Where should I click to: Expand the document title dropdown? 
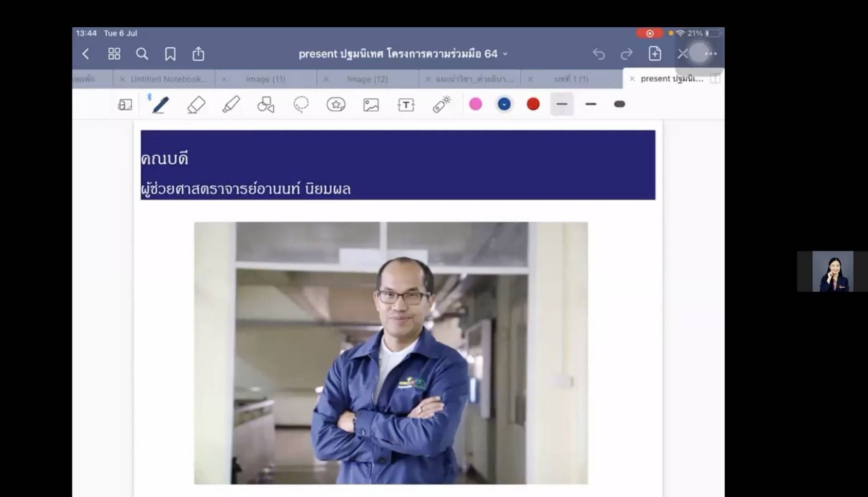tap(505, 54)
